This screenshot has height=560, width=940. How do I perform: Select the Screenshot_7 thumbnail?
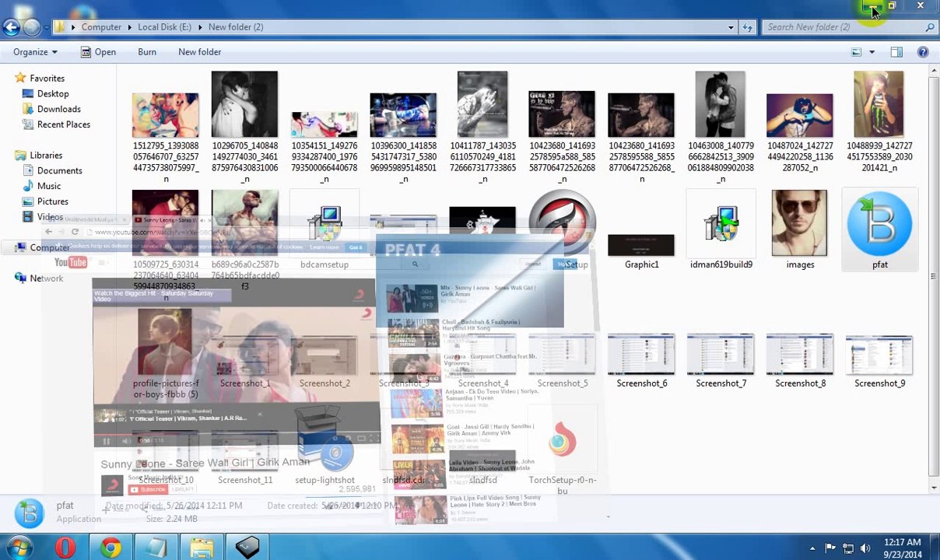721,362
